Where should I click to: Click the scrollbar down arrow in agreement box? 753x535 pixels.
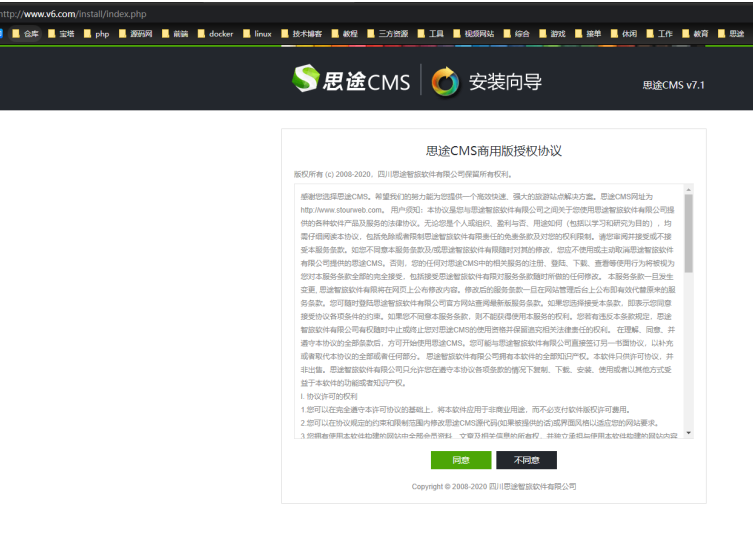tap(688, 435)
